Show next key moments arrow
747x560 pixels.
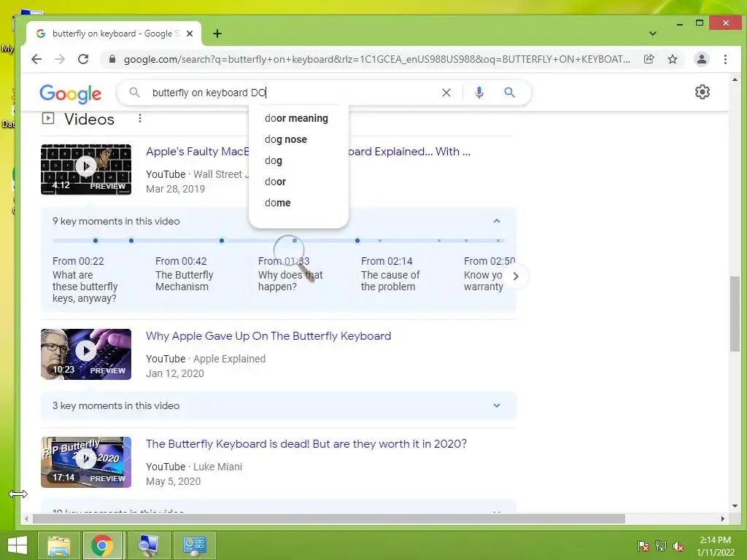[516, 276]
